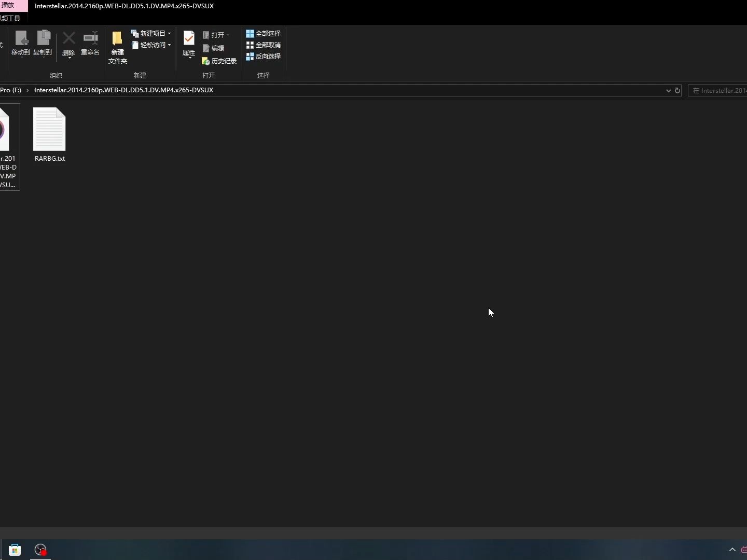Expand the address bar history chevron
747x560 pixels.
[x=668, y=90]
